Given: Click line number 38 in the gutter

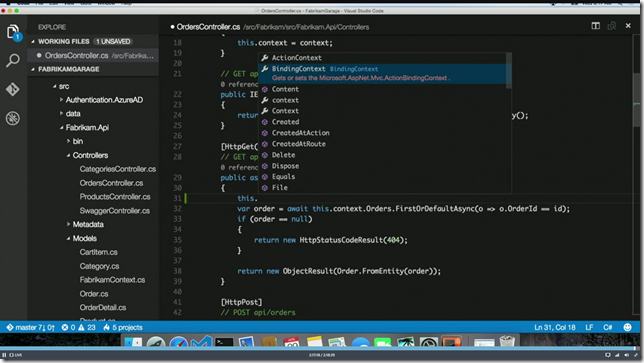Looking at the screenshot, I should (177, 271).
